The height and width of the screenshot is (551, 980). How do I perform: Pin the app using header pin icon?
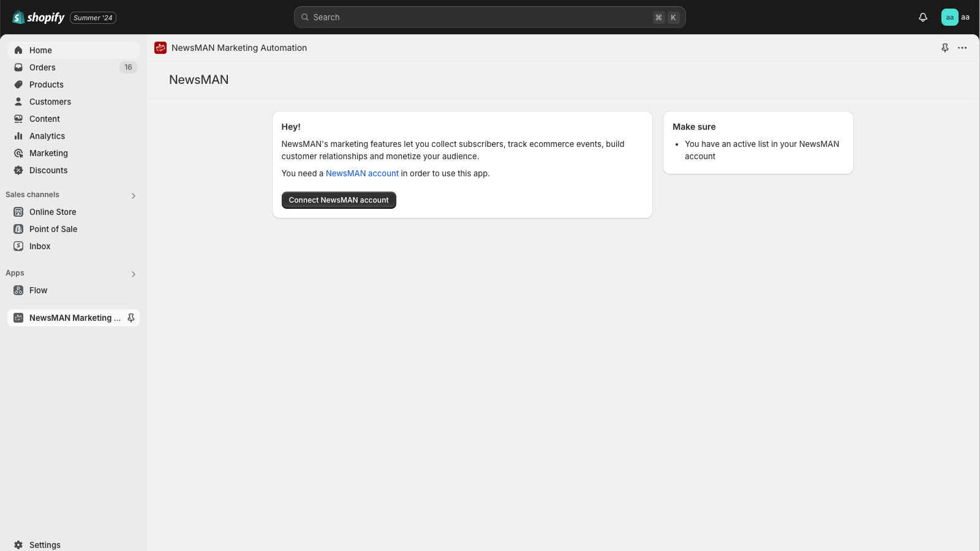945,48
